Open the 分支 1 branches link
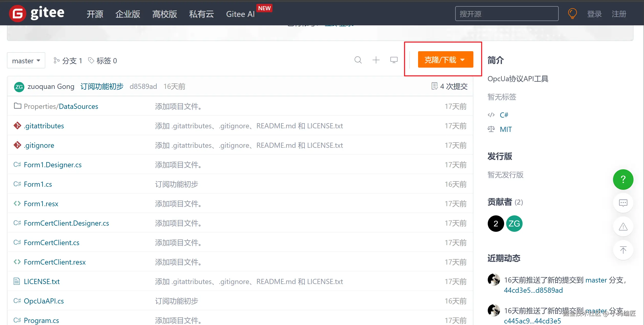The width and height of the screenshot is (644, 325). point(68,61)
